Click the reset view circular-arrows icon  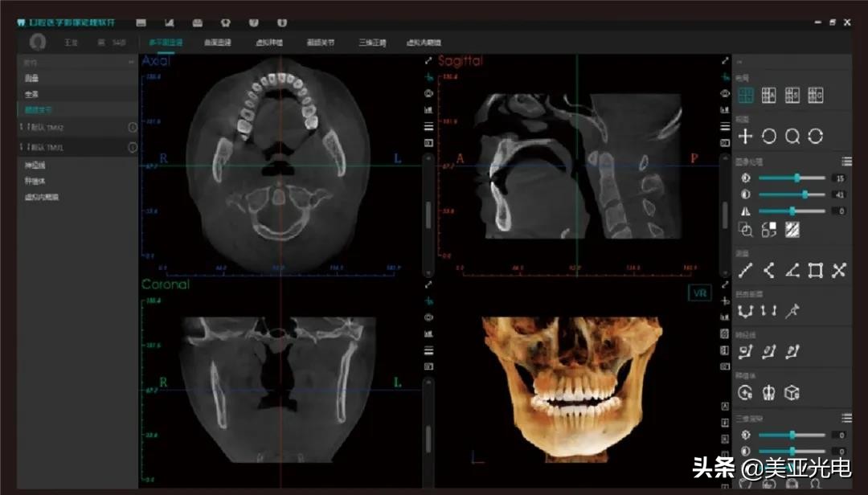click(816, 137)
